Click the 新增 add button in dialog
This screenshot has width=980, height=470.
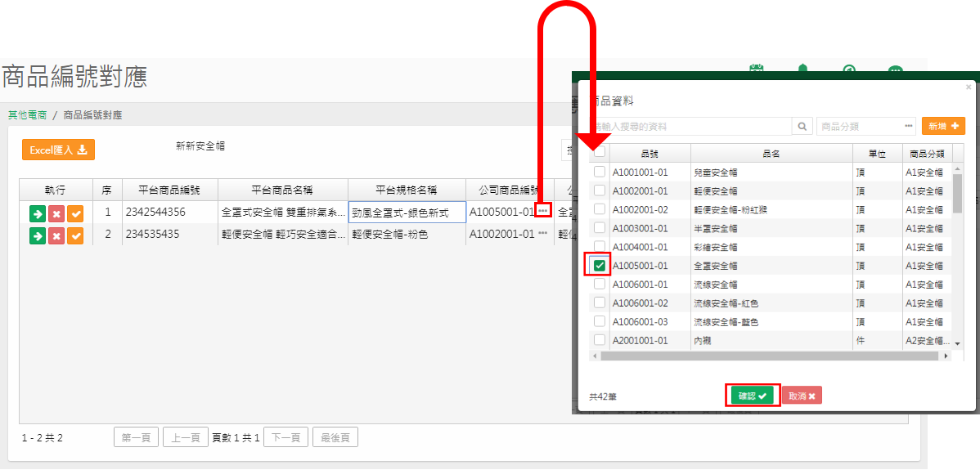(x=943, y=126)
